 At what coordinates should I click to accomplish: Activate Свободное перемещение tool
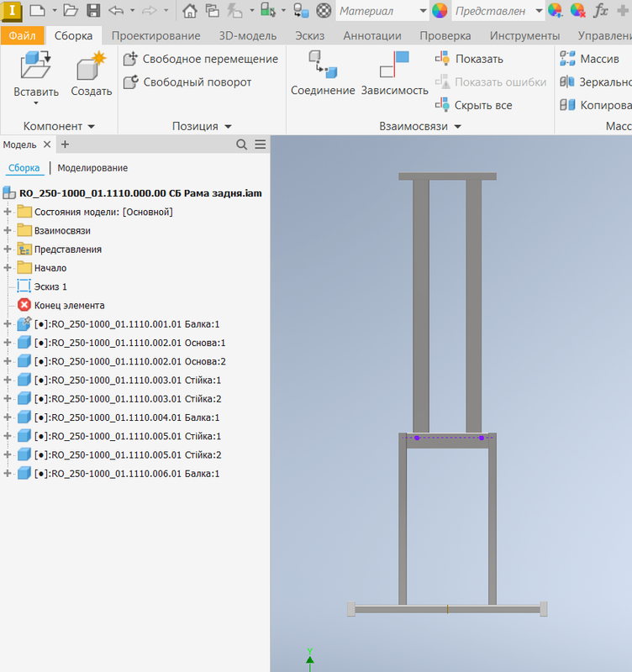201,59
